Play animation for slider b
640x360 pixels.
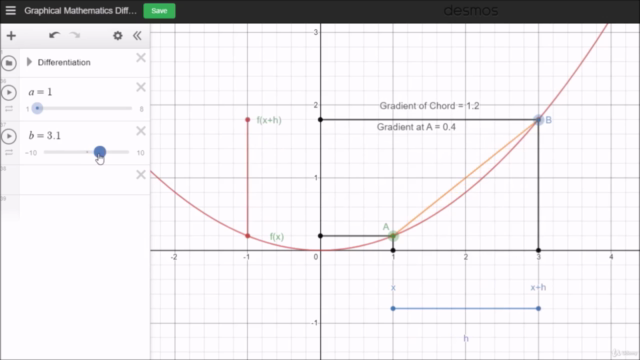coord(9,136)
